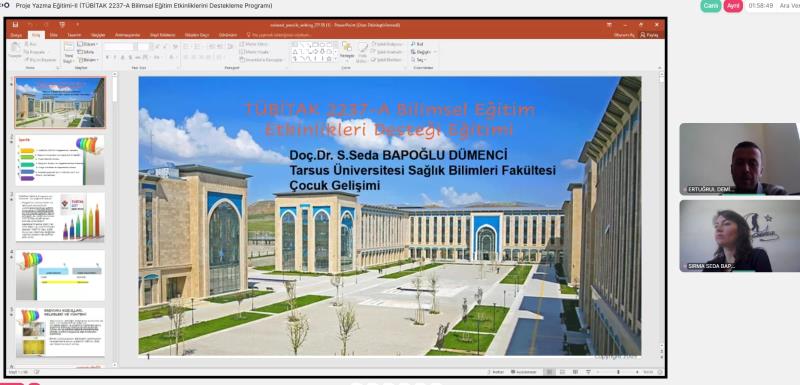This screenshot has height=385, width=800.
Task: Start the slideshow view from status bar
Action: pos(588,372)
